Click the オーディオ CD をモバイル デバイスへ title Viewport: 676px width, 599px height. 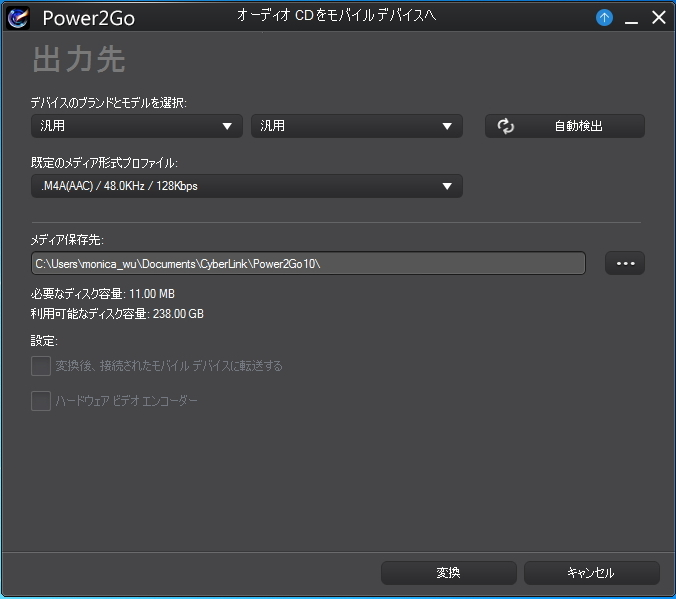[x=336, y=16]
